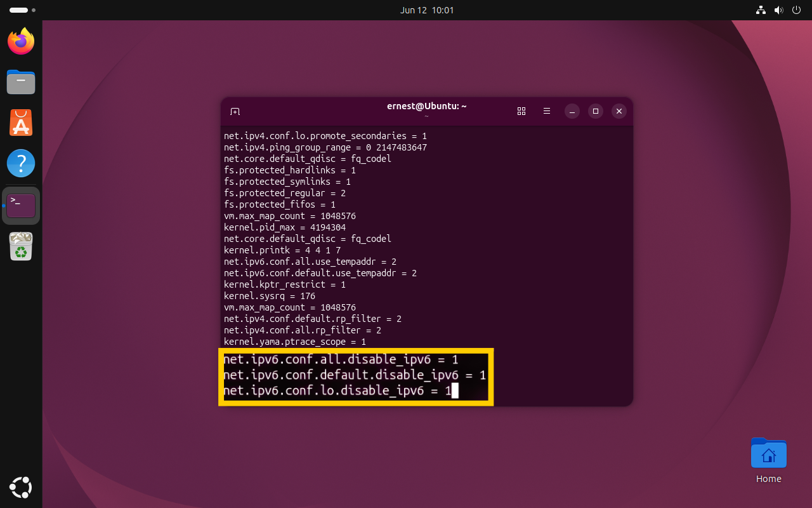
Task: Minimize the terminal window
Action: (572, 111)
